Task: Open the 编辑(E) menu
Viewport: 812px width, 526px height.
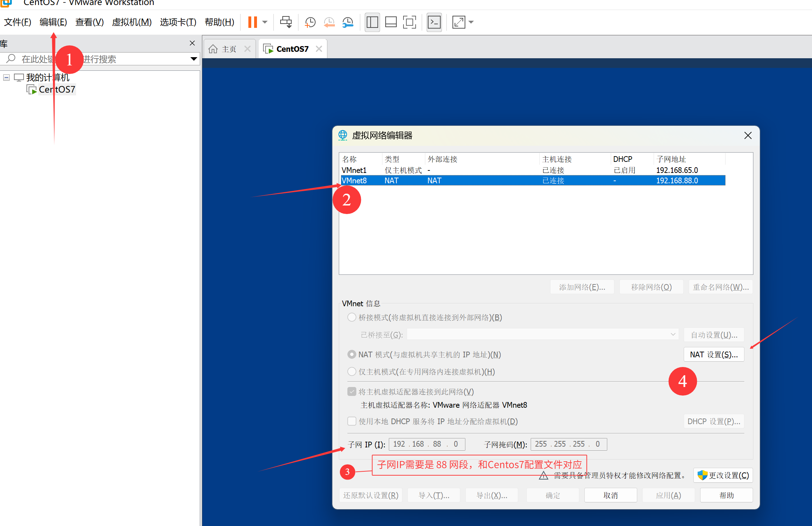Action: click(53, 22)
